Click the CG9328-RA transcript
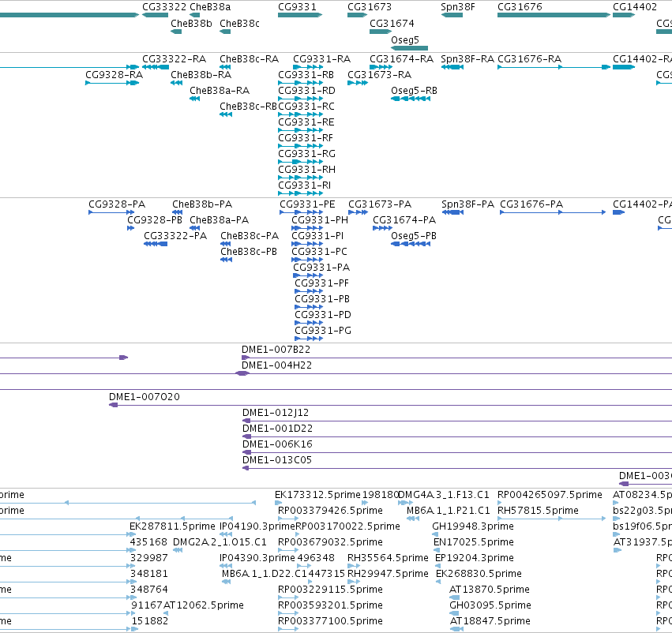 click(112, 83)
